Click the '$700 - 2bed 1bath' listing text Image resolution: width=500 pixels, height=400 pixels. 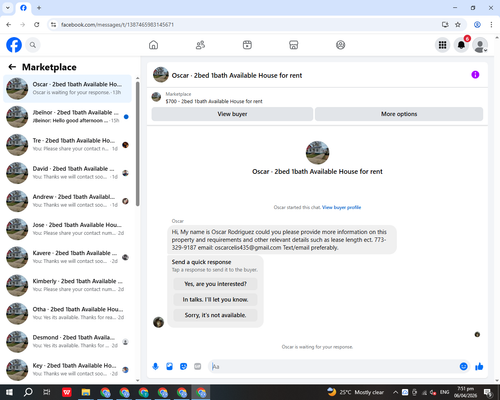click(214, 101)
